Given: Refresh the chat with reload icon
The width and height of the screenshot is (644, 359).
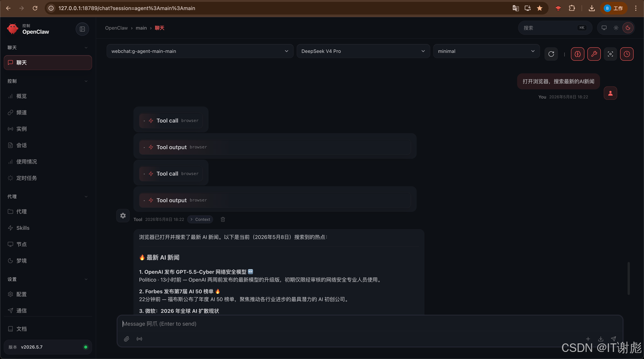Looking at the screenshot, I should tap(551, 54).
